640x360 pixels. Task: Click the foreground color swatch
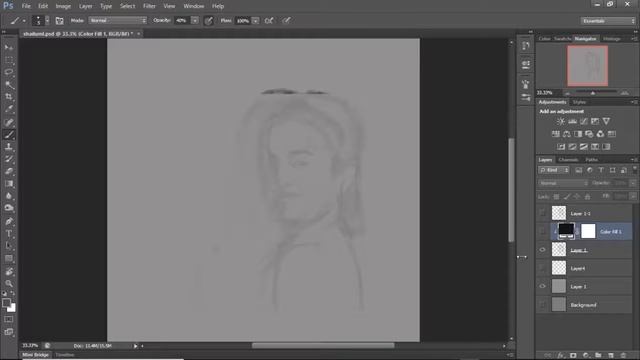point(6,303)
